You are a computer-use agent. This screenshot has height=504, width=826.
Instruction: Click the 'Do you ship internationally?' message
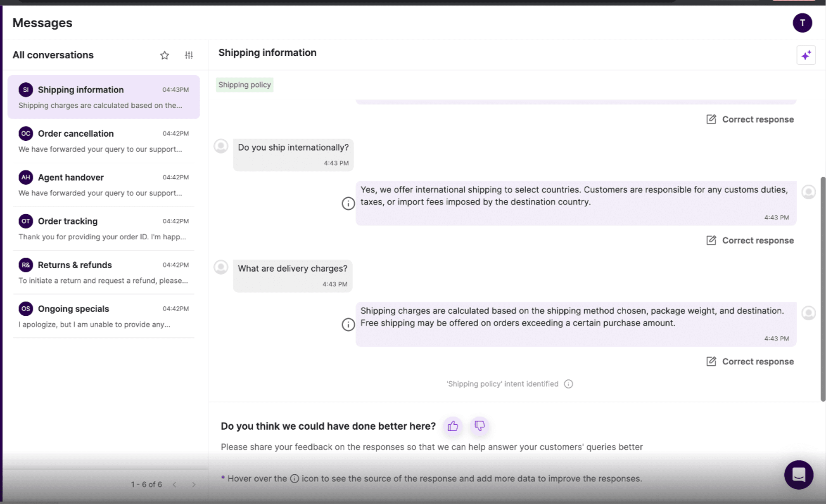[x=293, y=155]
